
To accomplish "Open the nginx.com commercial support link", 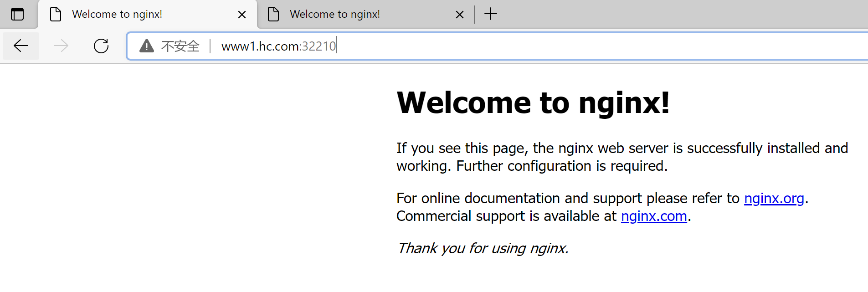I will point(653,216).
